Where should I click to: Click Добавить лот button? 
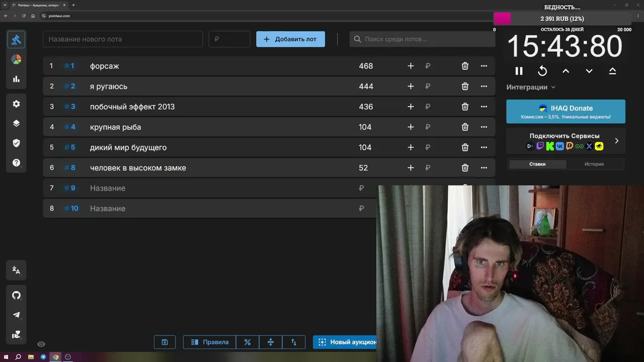[x=290, y=39]
